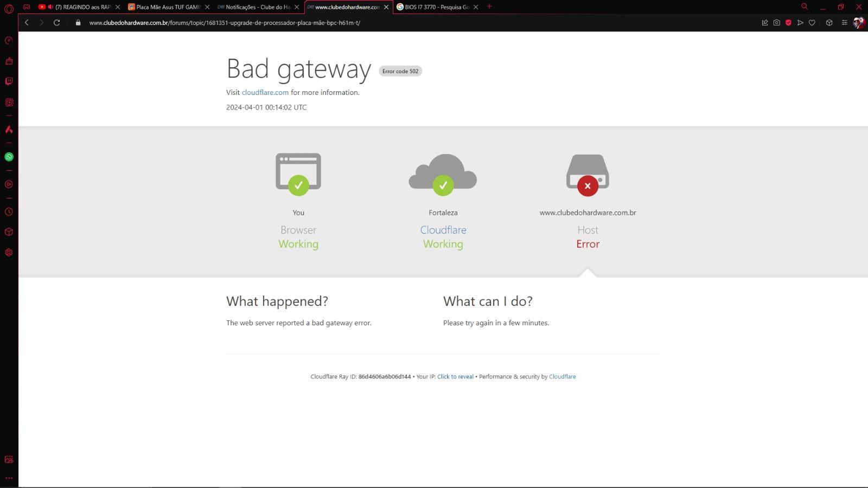Open the shopping bag sidebar icon
The image size is (868, 488).
[x=9, y=61]
